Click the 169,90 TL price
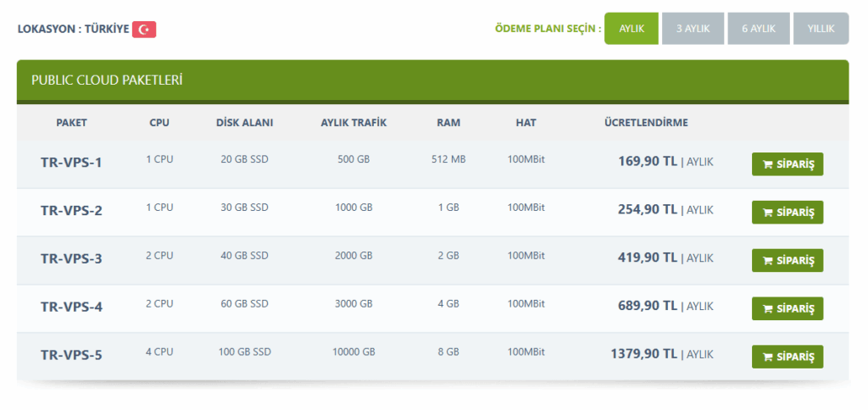This screenshot has width=868, height=410. [648, 161]
